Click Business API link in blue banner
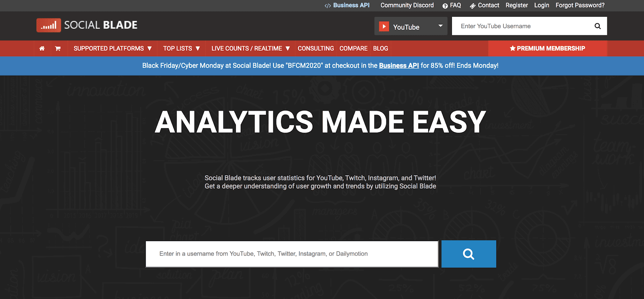The height and width of the screenshot is (299, 644). coord(399,66)
